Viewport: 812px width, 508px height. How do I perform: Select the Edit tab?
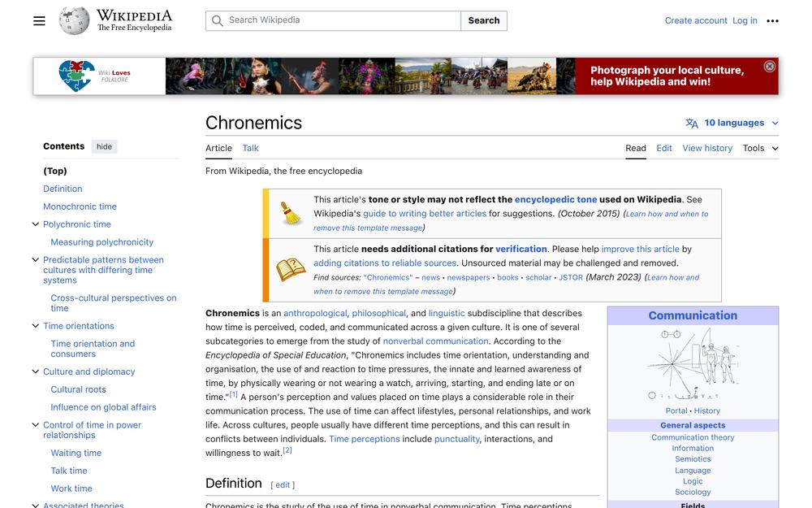(664, 148)
